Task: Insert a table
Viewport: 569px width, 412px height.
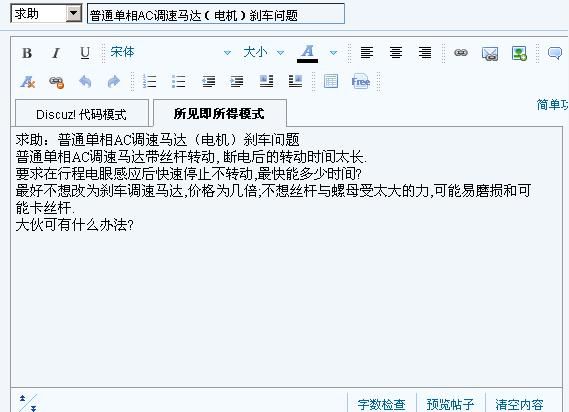Action: 331,81
